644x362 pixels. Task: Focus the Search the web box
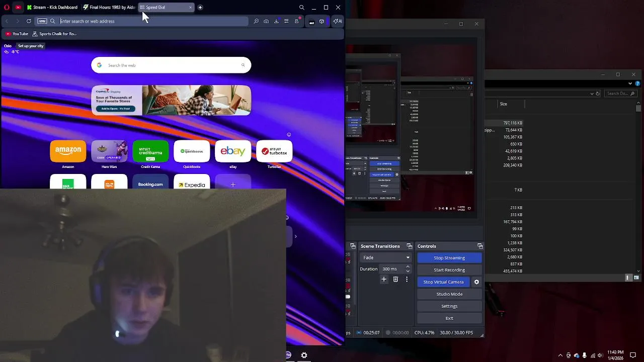pos(171,65)
